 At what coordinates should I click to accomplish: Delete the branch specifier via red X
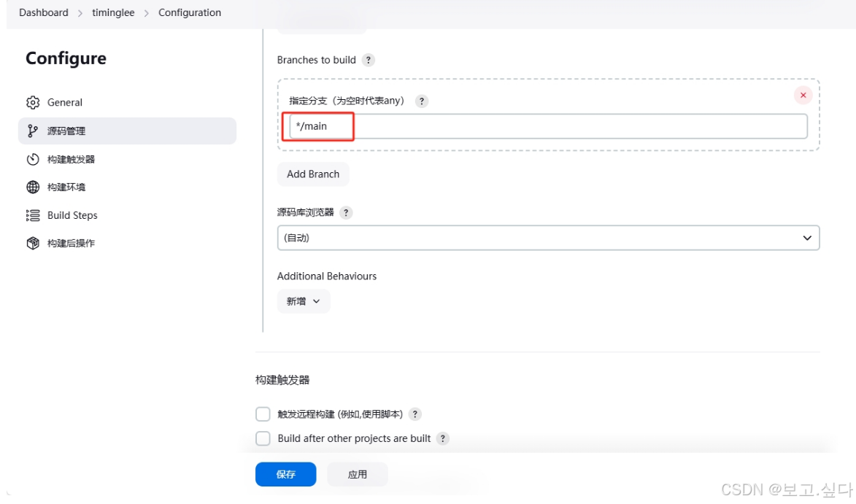(804, 95)
